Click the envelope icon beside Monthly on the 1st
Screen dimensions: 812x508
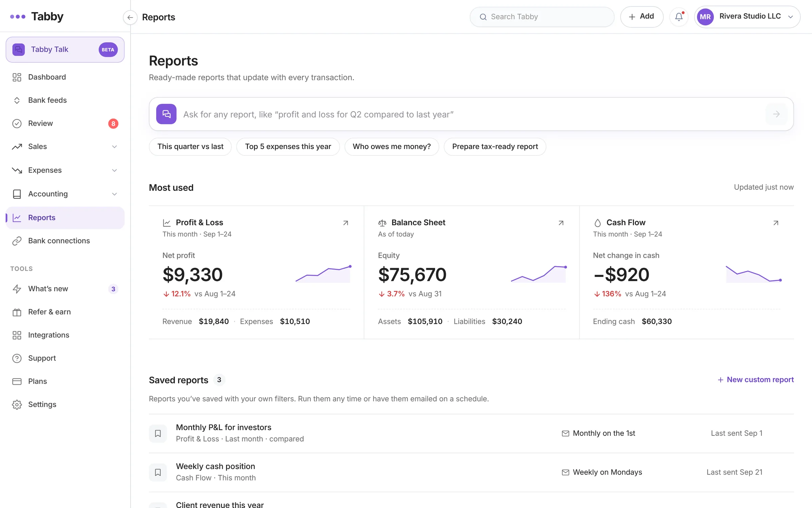pos(565,433)
